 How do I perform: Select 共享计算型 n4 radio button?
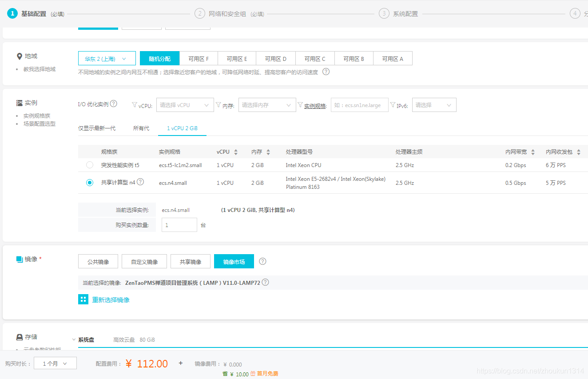pyautogui.click(x=90, y=183)
